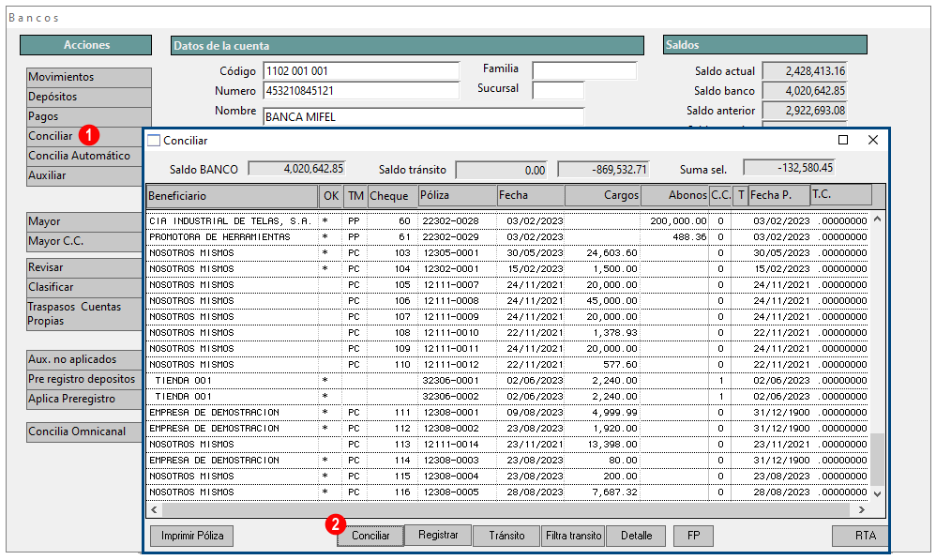This screenshot has width=936, height=560.
Task: Click the Registrar button
Action: tap(438, 535)
